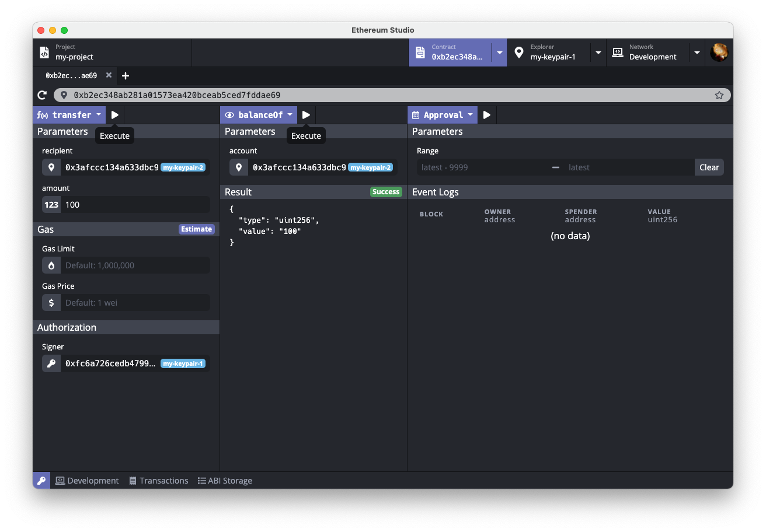
Task: Click the Success result badge
Action: point(386,192)
